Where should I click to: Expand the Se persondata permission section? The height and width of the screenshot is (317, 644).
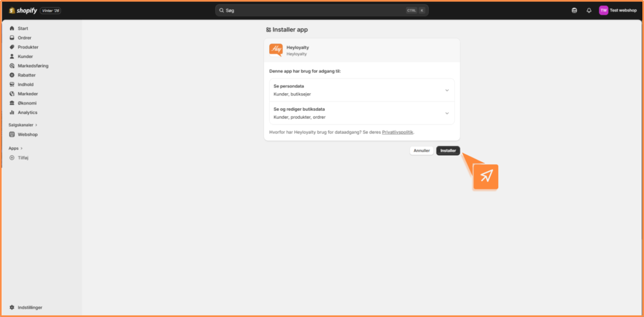pos(447,90)
